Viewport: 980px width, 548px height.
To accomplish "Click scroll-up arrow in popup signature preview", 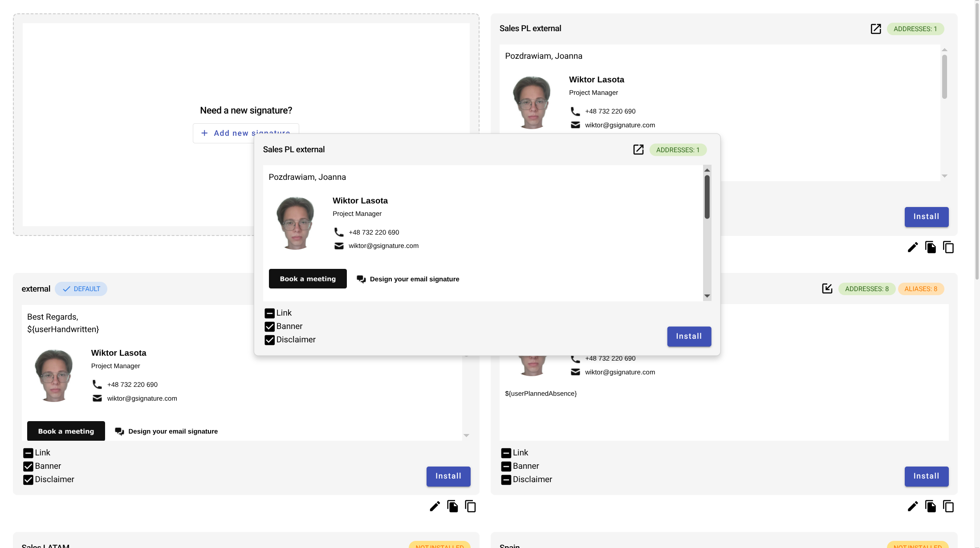I will [707, 170].
